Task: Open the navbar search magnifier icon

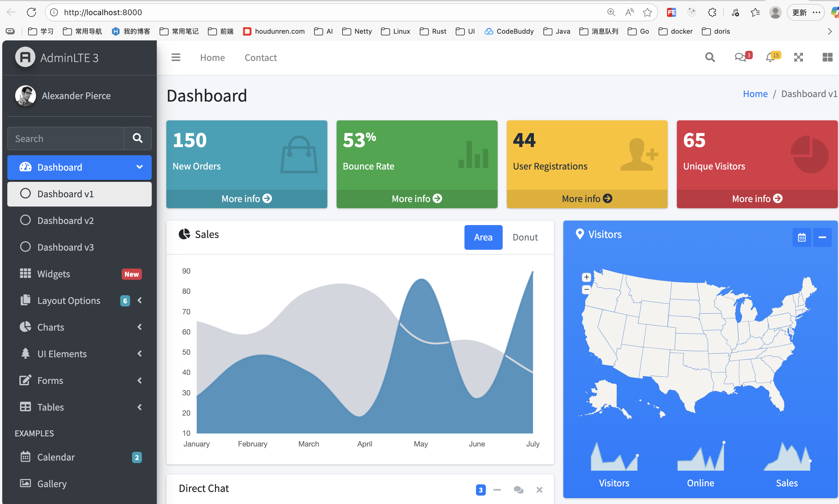Action: [x=710, y=58]
